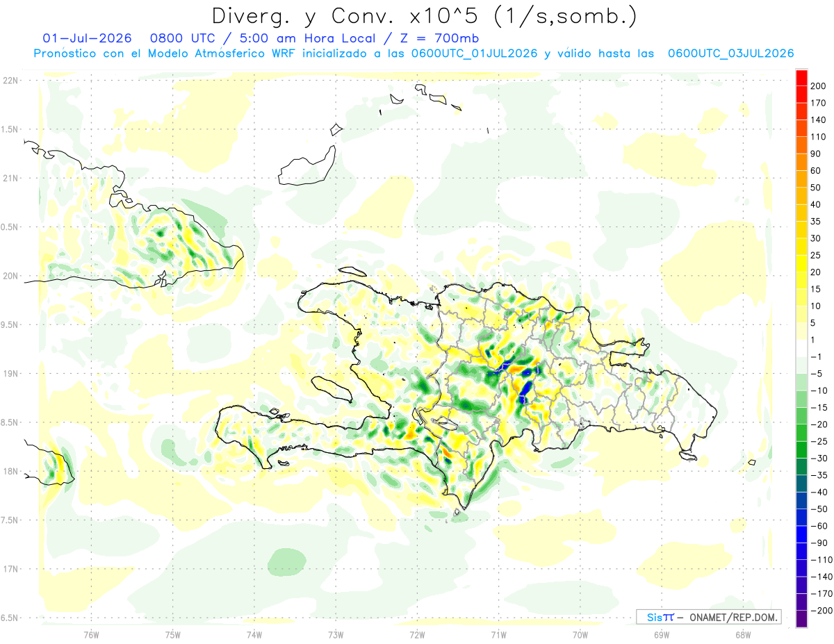Click the title 'Diverg. y Conv. x10^5 (1/s,somb.)'
Image resolution: width=834 pixels, height=644 pixels.
[x=424, y=15]
